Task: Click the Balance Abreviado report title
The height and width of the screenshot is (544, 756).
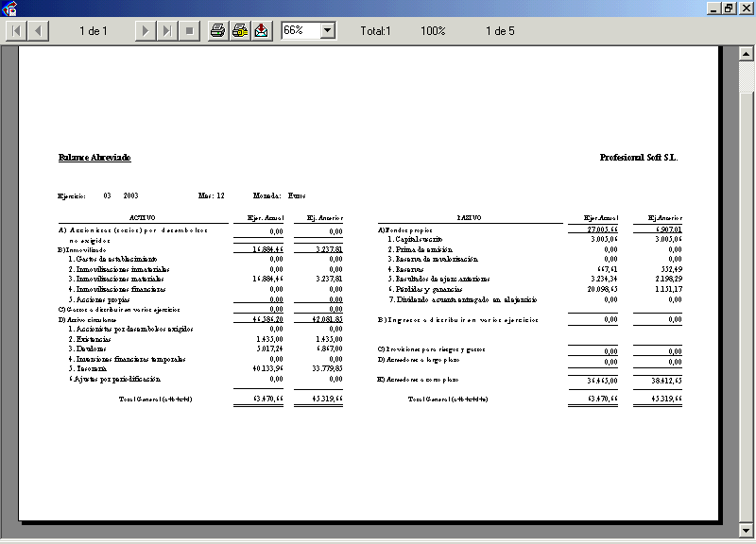Action: tap(94, 158)
